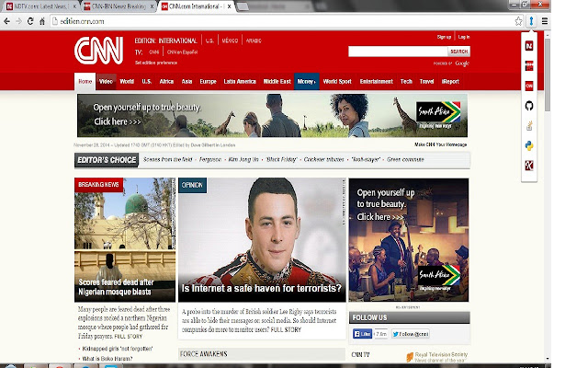This screenshot has height=368, width=588.
Task: Open the GitHub shortcut in the extension popup
Action: 529,106
